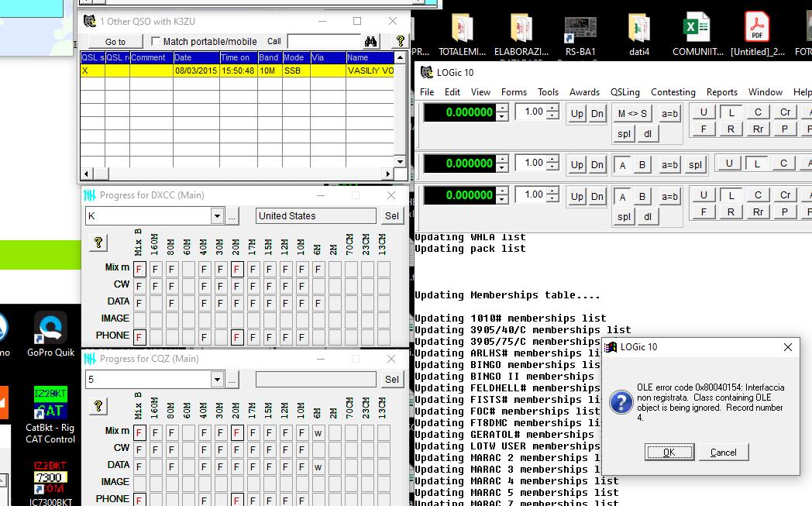
Task: Increase the 1.00 step value in second rig row
Action: pyautogui.click(x=552, y=159)
